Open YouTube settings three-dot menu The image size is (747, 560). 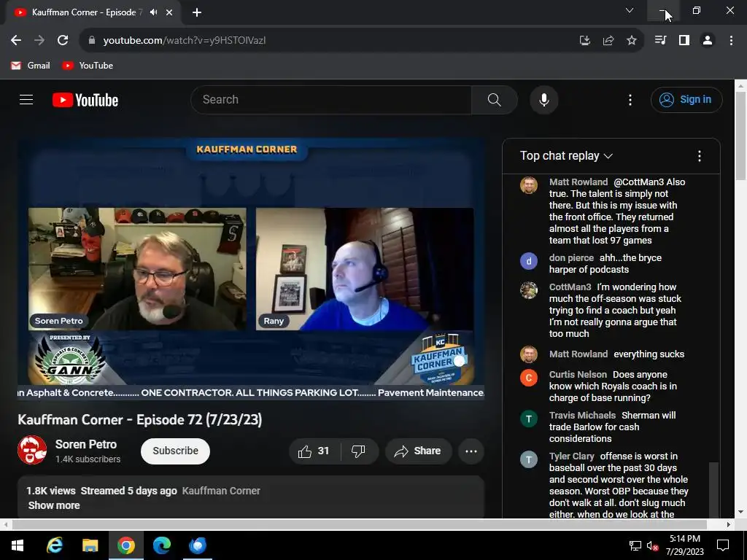pos(630,100)
